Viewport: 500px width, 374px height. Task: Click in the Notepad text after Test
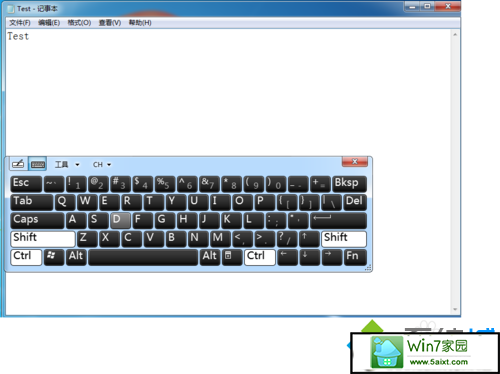click(x=30, y=36)
